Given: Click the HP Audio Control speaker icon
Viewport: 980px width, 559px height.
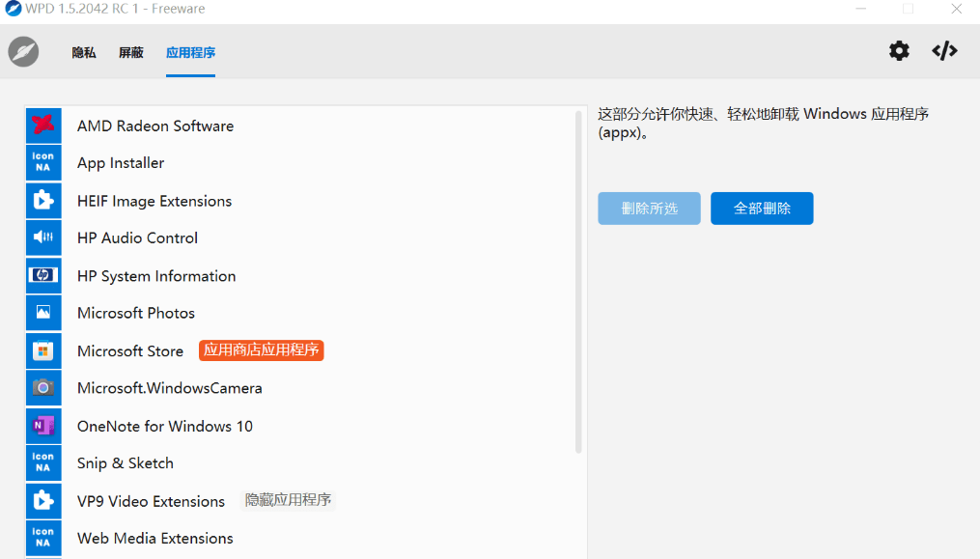Looking at the screenshot, I should (x=43, y=238).
